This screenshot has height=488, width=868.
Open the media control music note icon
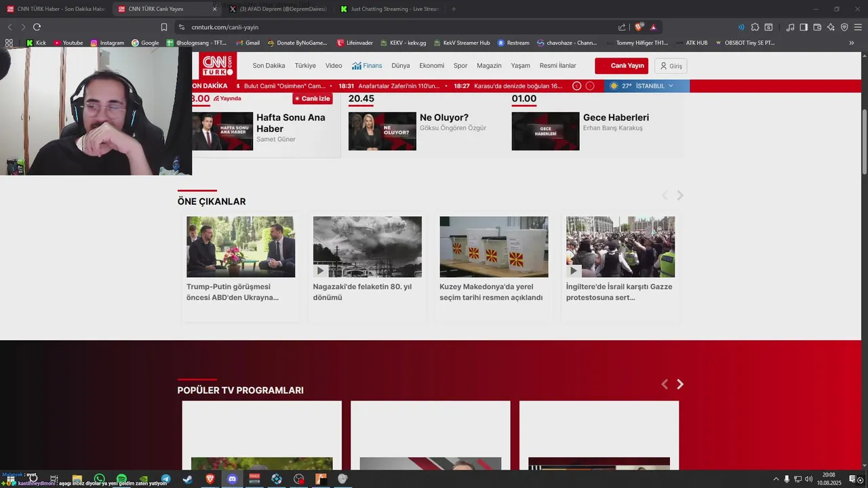coord(791,27)
